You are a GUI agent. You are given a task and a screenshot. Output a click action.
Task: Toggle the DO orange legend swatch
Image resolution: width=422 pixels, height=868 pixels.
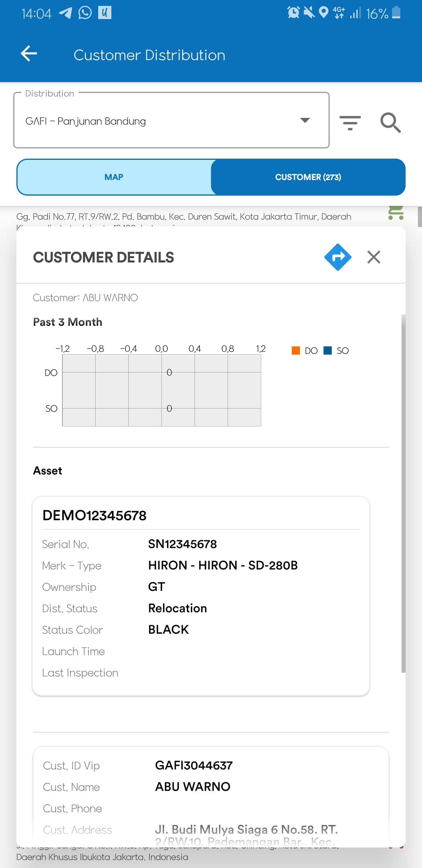coord(296,350)
